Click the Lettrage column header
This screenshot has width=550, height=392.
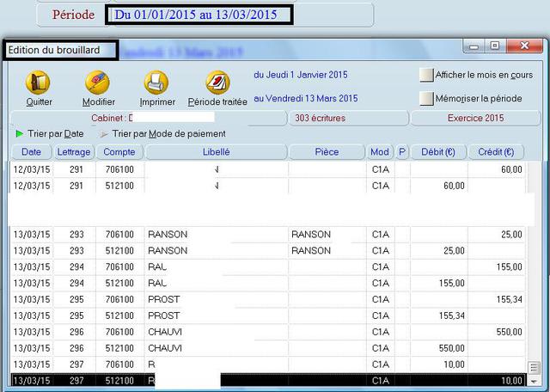pos(74,152)
